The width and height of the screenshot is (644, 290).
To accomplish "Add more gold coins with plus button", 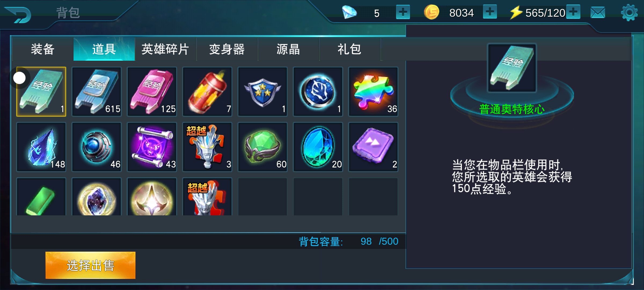I will pos(490,12).
